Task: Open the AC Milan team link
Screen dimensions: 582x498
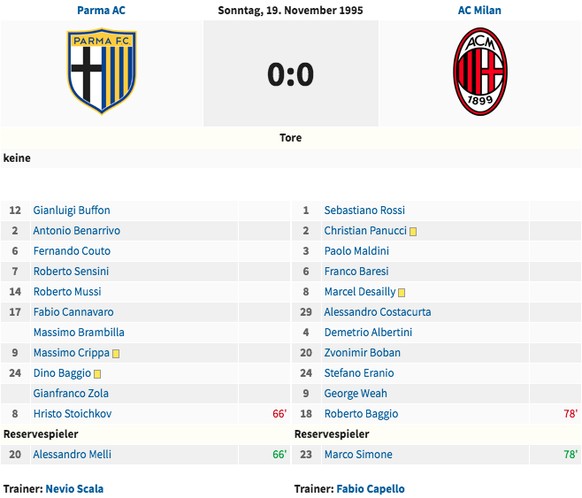Action: click(x=479, y=10)
